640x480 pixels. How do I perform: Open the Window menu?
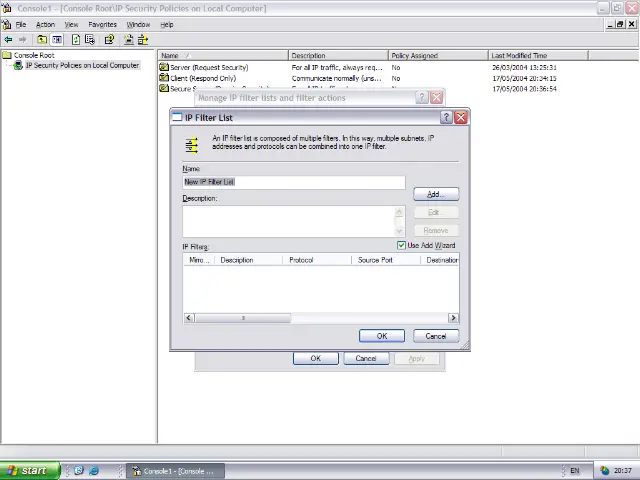coord(138,24)
